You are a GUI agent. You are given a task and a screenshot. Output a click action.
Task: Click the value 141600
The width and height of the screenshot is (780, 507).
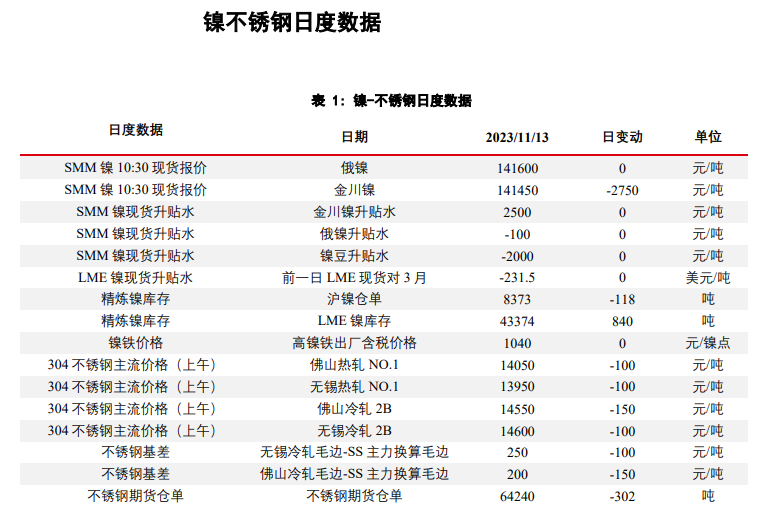[517, 169]
